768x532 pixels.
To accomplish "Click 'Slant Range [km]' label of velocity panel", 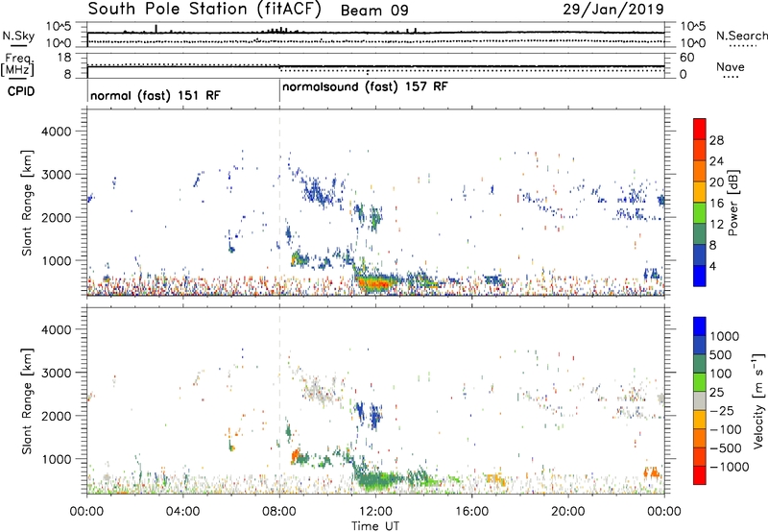I will 27,401.
